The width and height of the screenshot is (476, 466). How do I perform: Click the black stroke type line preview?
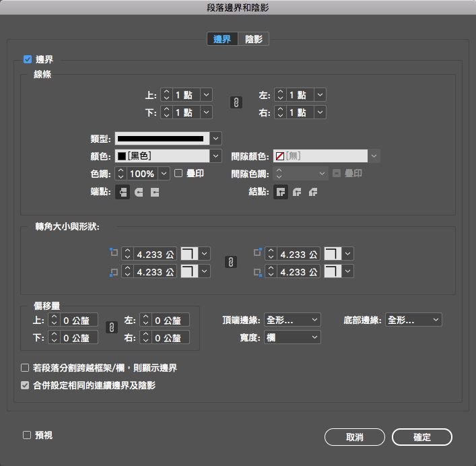coord(162,139)
